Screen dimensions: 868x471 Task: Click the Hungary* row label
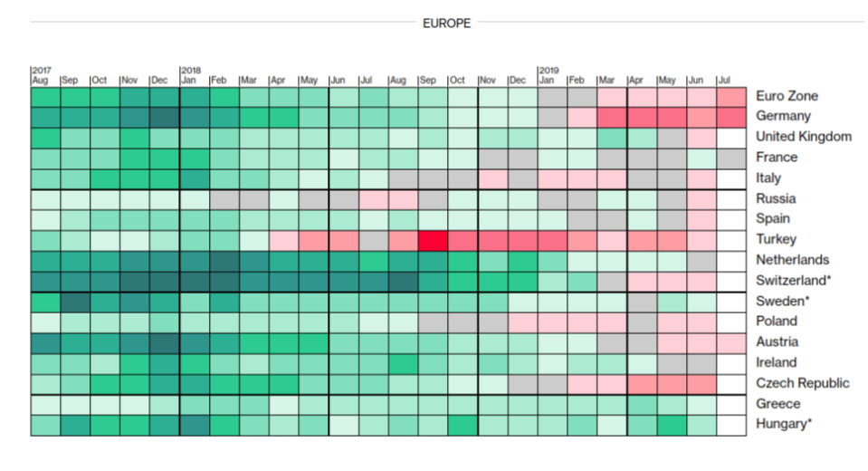(784, 424)
